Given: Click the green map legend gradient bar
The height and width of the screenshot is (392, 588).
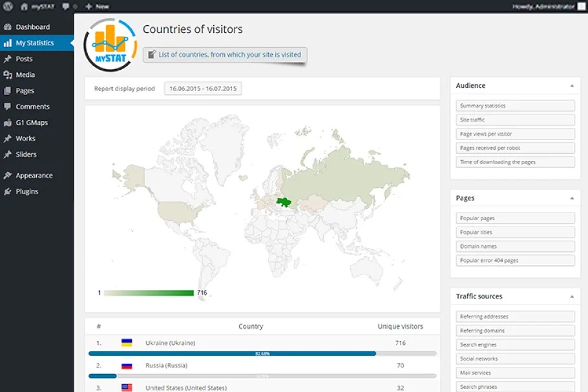Looking at the screenshot, I should [149, 293].
